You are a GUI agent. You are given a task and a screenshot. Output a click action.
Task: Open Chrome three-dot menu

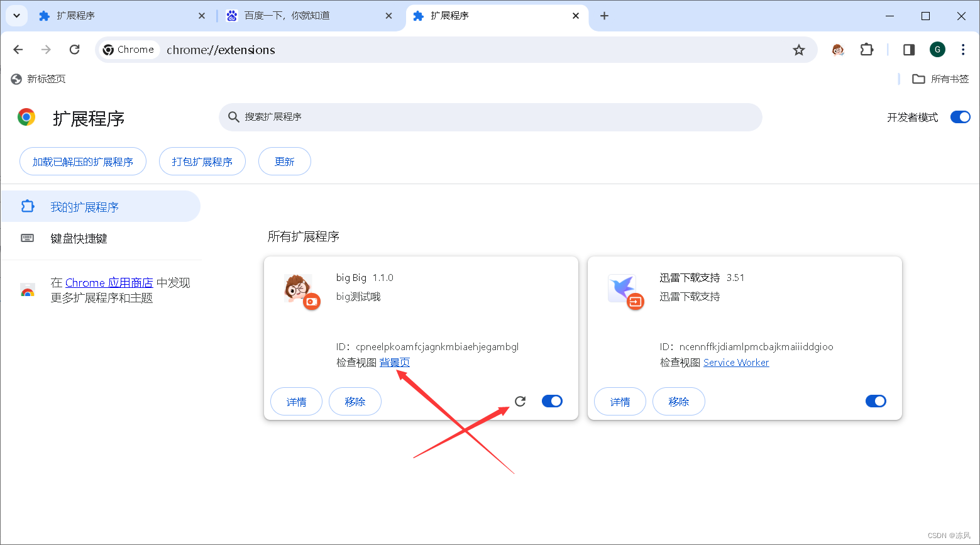click(963, 50)
